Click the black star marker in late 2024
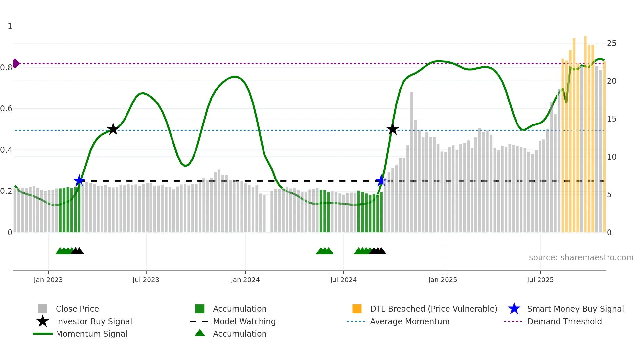Image resolution: width=644 pixels, height=362 pixels. click(392, 129)
